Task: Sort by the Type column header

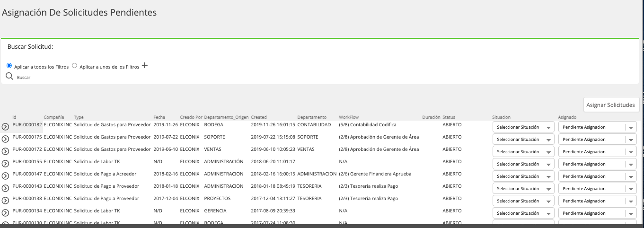Action: pos(79,117)
